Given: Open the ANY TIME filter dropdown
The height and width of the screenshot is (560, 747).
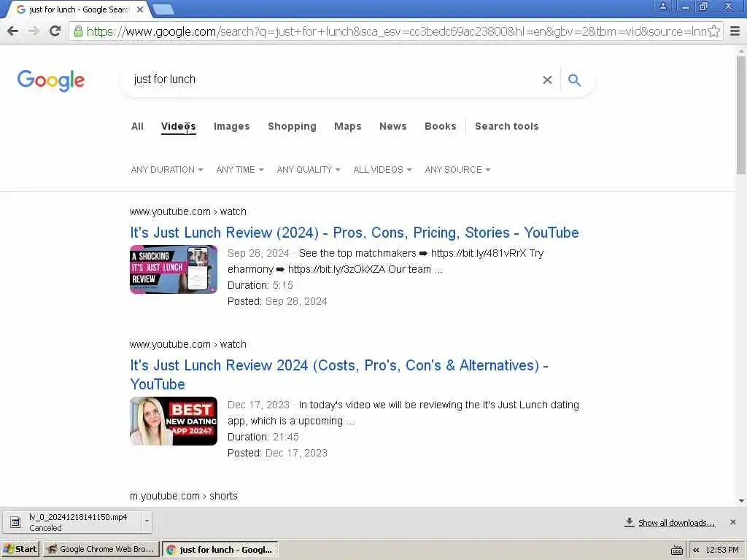Looking at the screenshot, I should point(239,169).
